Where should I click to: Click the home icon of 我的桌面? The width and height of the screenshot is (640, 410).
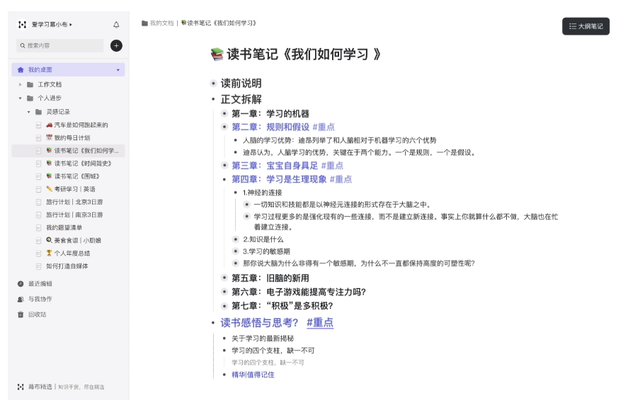tap(20, 70)
